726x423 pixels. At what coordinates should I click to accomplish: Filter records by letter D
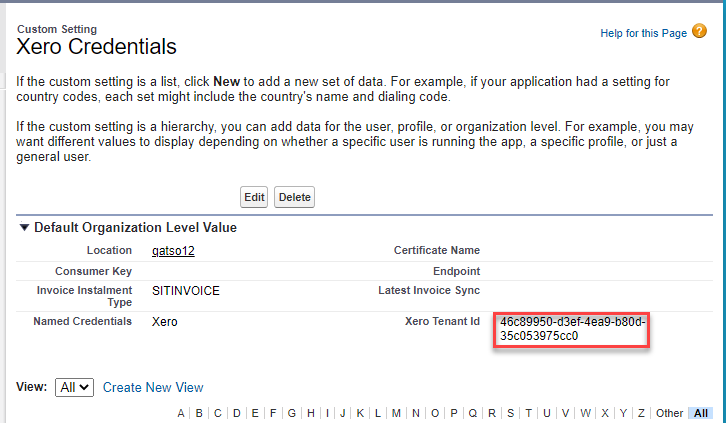tap(237, 413)
